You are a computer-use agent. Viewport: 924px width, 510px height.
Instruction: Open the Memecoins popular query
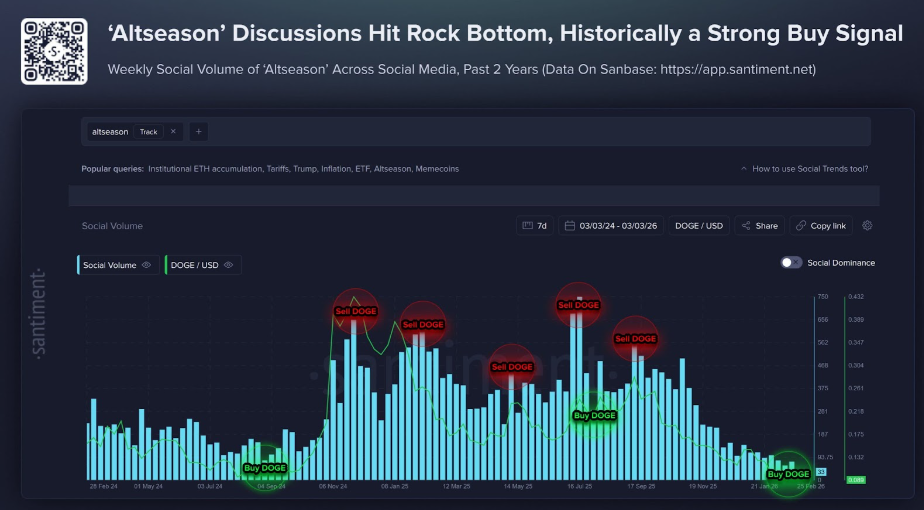pyautogui.click(x=437, y=169)
